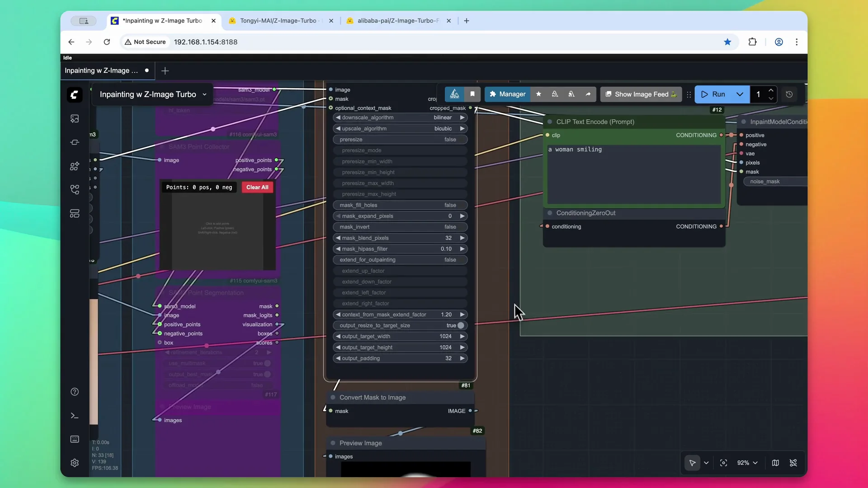Open the Manager panel

coord(507,94)
